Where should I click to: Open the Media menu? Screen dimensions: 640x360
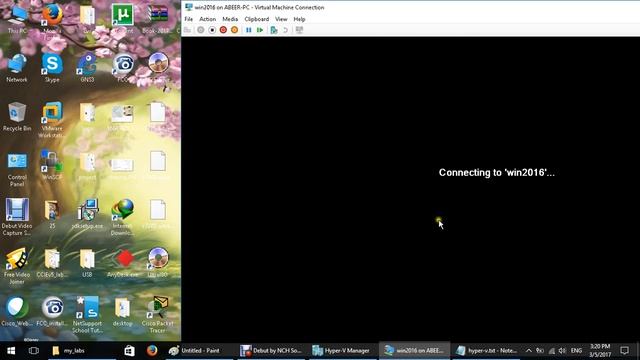230,19
